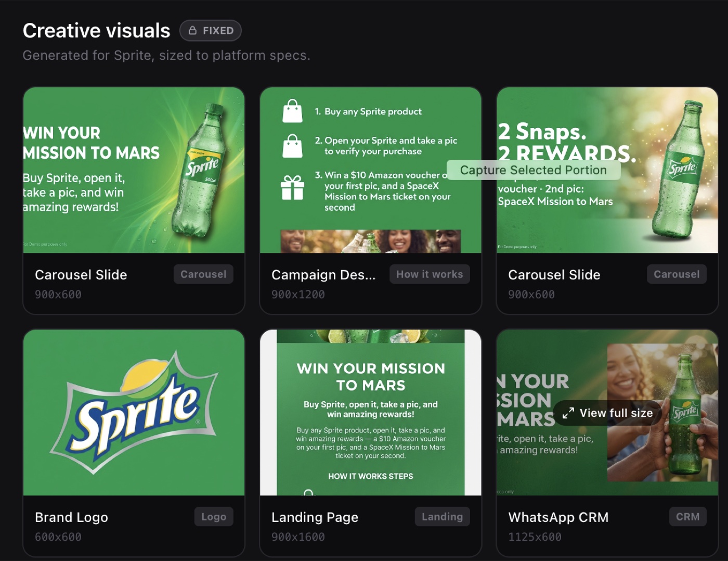Click the 1125x600 size label
The image size is (728, 561).
point(535,537)
